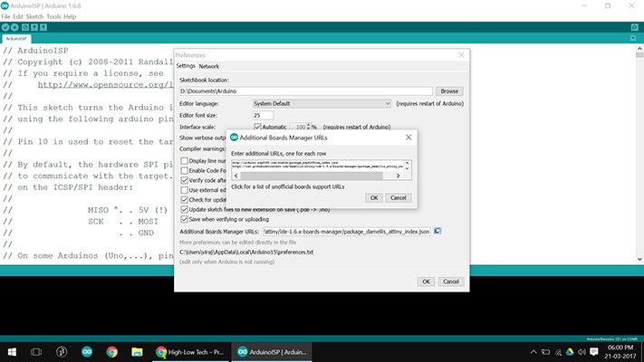This screenshot has height=362, width=644.
Task: Create a new sketch via toolbar icon
Action: point(25,27)
